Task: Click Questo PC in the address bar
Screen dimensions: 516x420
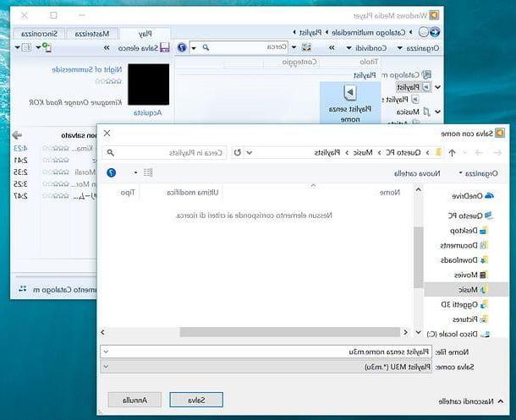Action: coord(403,153)
